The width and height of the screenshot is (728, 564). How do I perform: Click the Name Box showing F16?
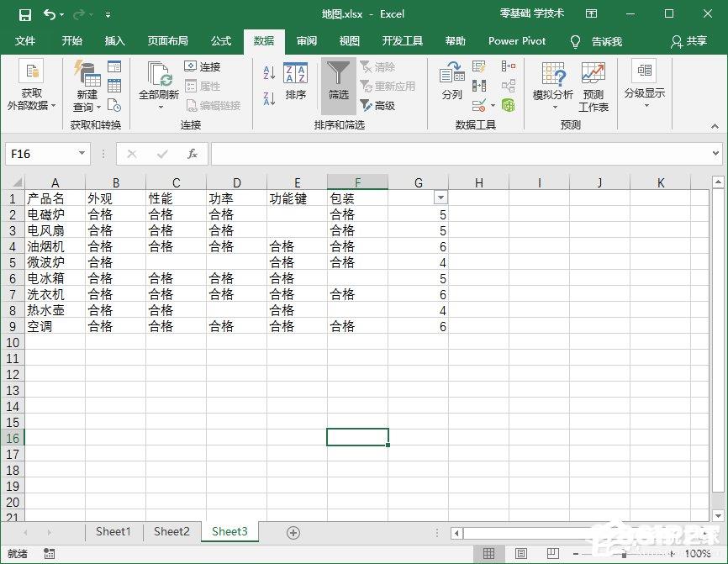(x=41, y=154)
